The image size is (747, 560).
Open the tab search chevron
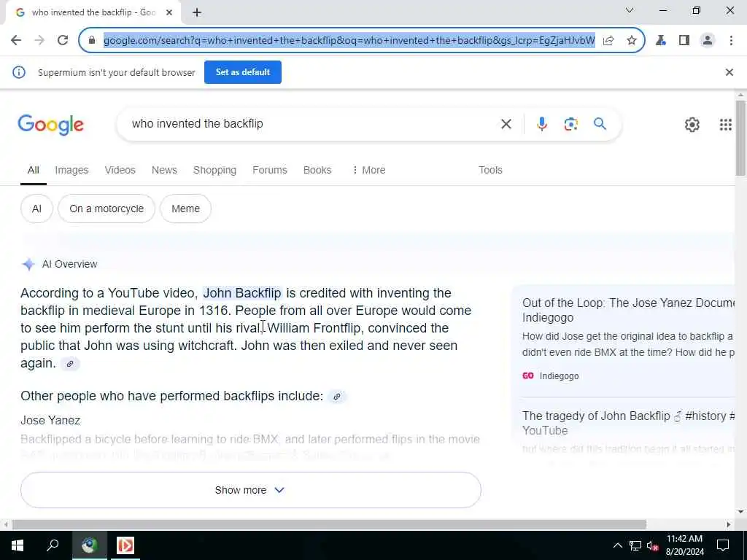(630, 10)
